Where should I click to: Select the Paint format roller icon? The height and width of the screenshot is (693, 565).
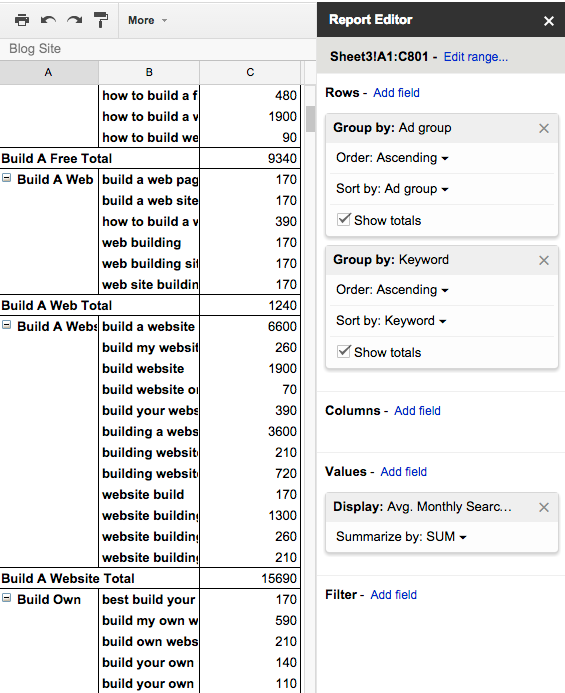(x=101, y=20)
